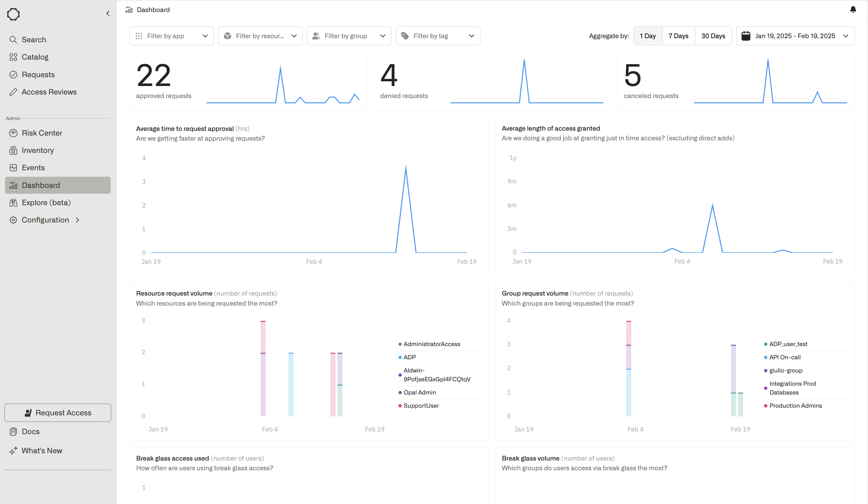The height and width of the screenshot is (504, 868).
Task: Click the notification bell icon
Action: point(853,10)
